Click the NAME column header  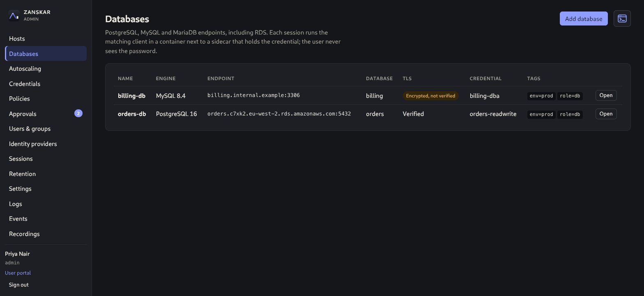(x=125, y=79)
